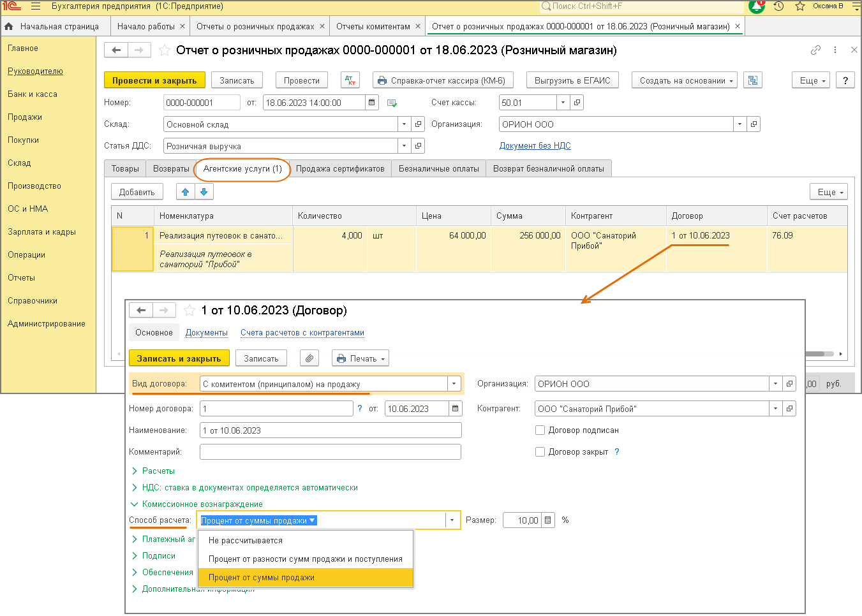Image resolution: width=862 pixels, height=616 pixels.
Task: Open Печать dropdown in contract
Action: [x=360, y=358]
